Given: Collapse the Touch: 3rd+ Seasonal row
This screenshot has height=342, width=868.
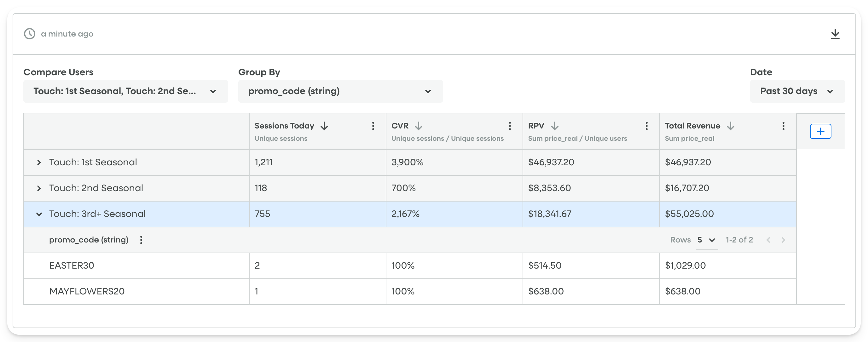Looking at the screenshot, I should pyautogui.click(x=38, y=214).
